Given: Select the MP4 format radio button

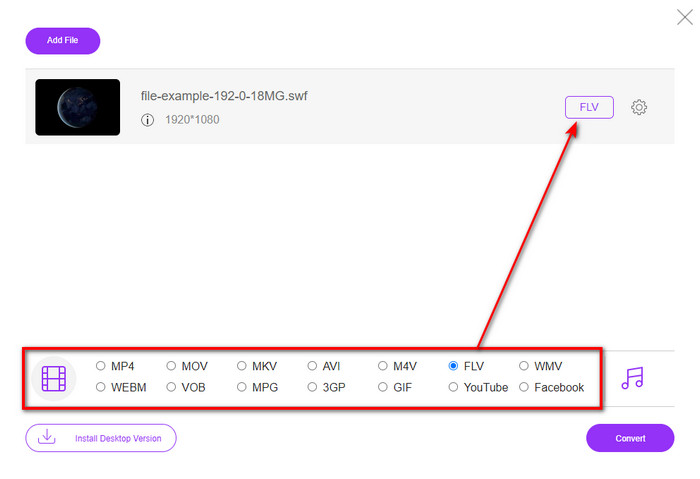Looking at the screenshot, I should 100,366.
